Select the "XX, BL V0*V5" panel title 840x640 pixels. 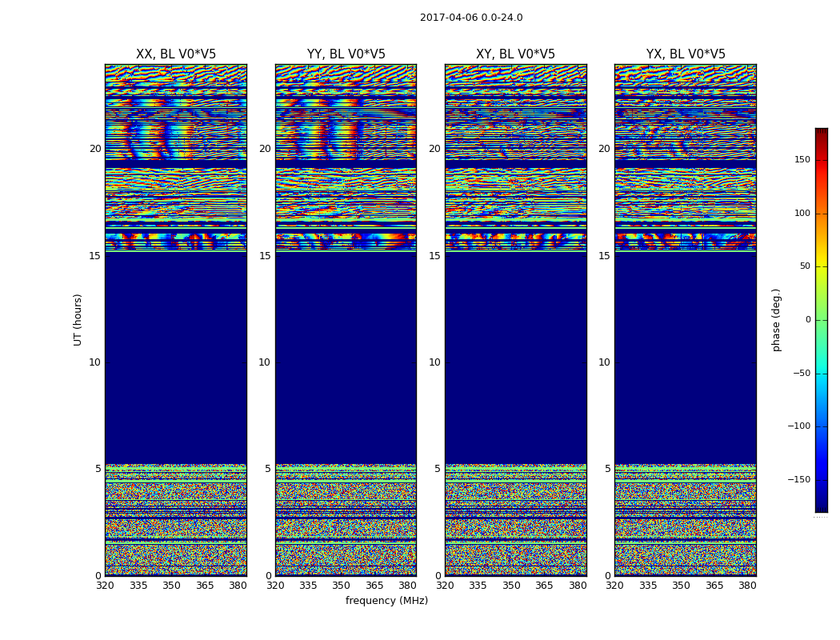176,54
